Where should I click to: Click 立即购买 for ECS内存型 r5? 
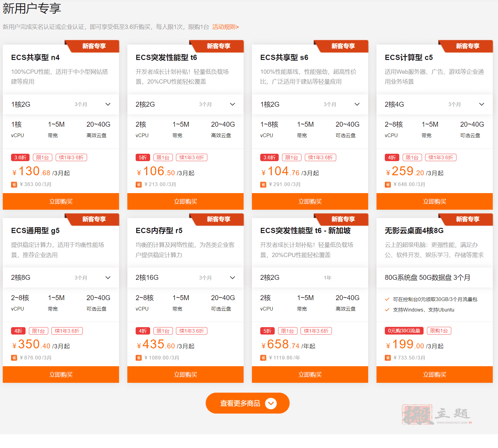pos(185,375)
